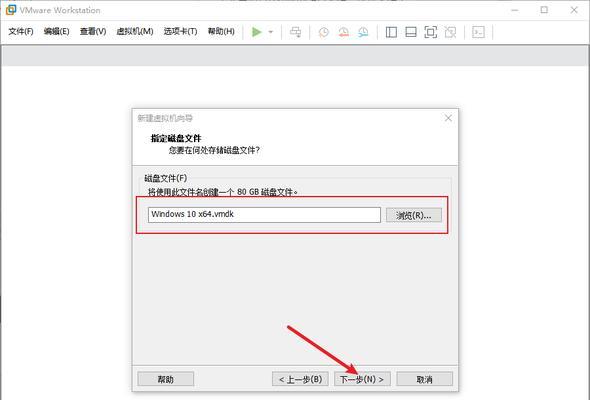The height and width of the screenshot is (400, 590).
Task: Proceed with 下一步(N) > button
Action: pos(362,379)
